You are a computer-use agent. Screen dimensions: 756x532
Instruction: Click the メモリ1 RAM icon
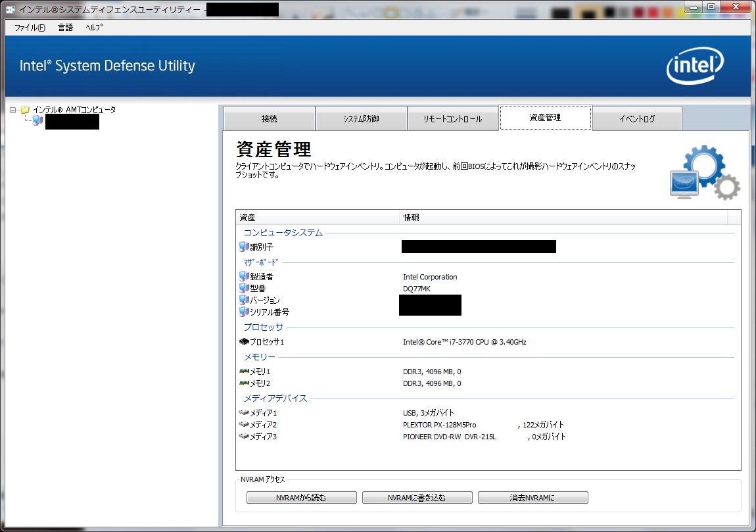[x=244, y=371]
